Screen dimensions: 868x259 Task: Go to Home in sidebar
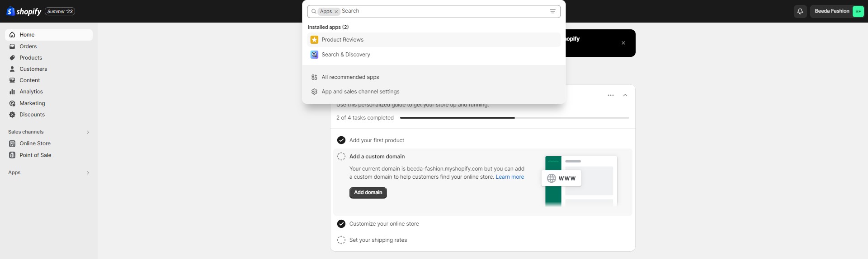[49, 35]
